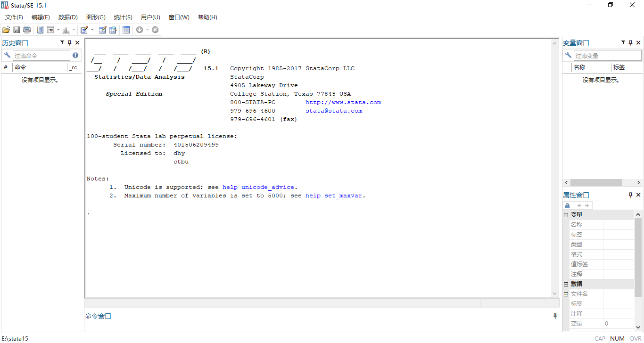Click the Print results icon
Viewport: 644px width, 343px height.
click(27, 30)
